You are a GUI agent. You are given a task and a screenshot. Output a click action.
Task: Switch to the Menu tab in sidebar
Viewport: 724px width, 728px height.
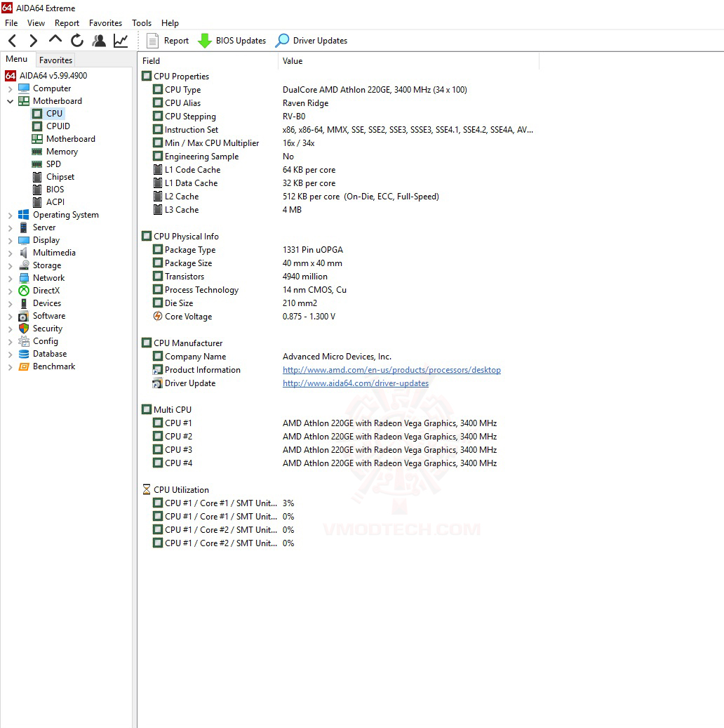click(x=17, y=59)
